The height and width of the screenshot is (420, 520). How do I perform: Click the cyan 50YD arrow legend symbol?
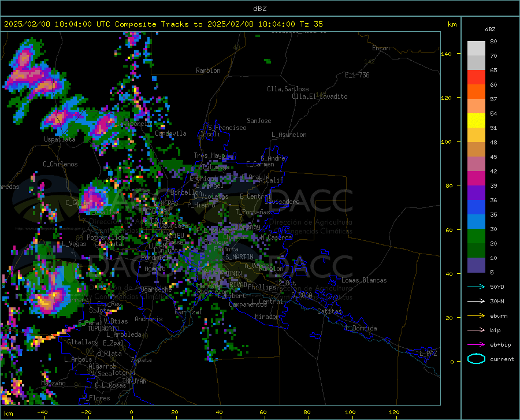point(476,287)
